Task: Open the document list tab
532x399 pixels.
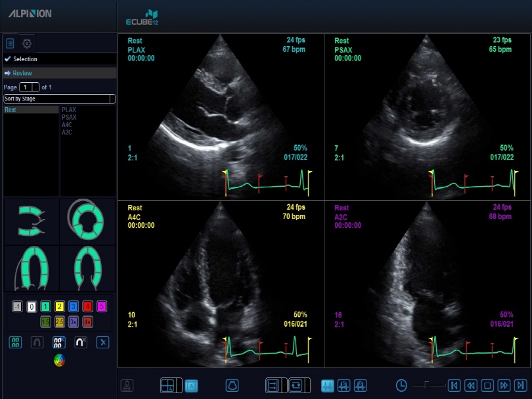Action: 10,44
